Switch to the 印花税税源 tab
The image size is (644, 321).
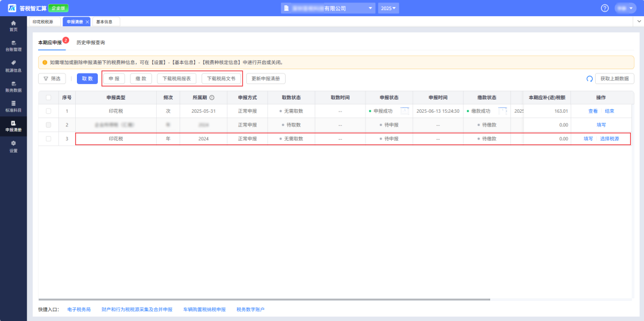[44, 22]
